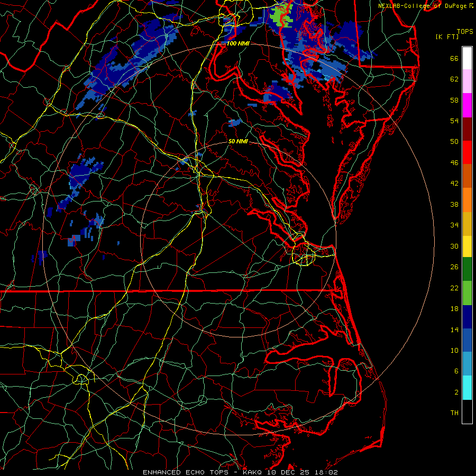Click the light pink legend swatch
The height and width of the screenshot is (476, 476).
467,81
